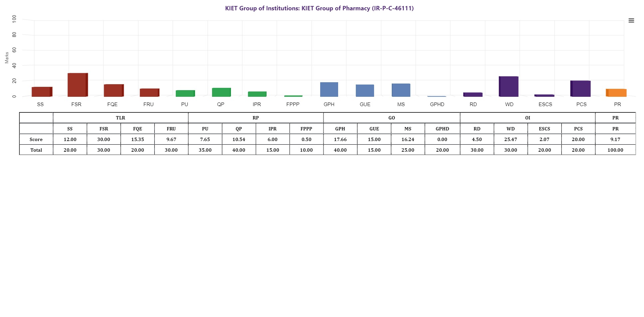
Task: Click the PU score cell 7.65
Action: [205, 139]
